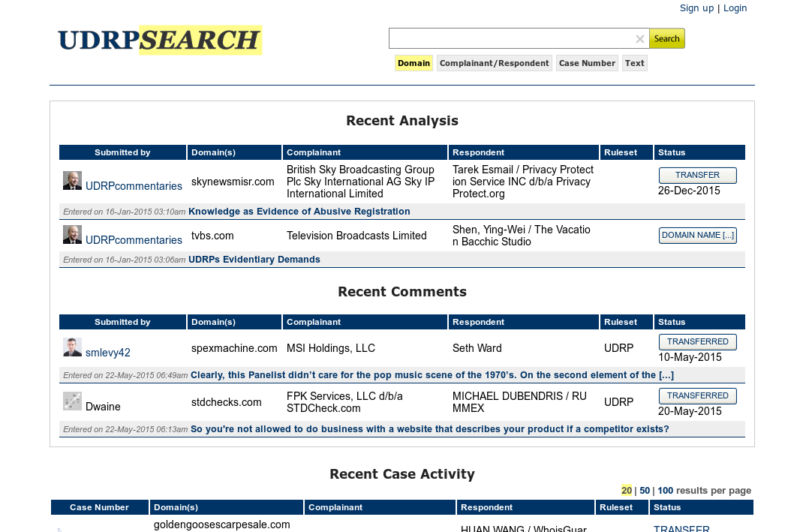Screen dimensions: 791x532
Task: Click 'Entered on 22-May-2015 06:49am' timestamp
Action: (125, 375)
